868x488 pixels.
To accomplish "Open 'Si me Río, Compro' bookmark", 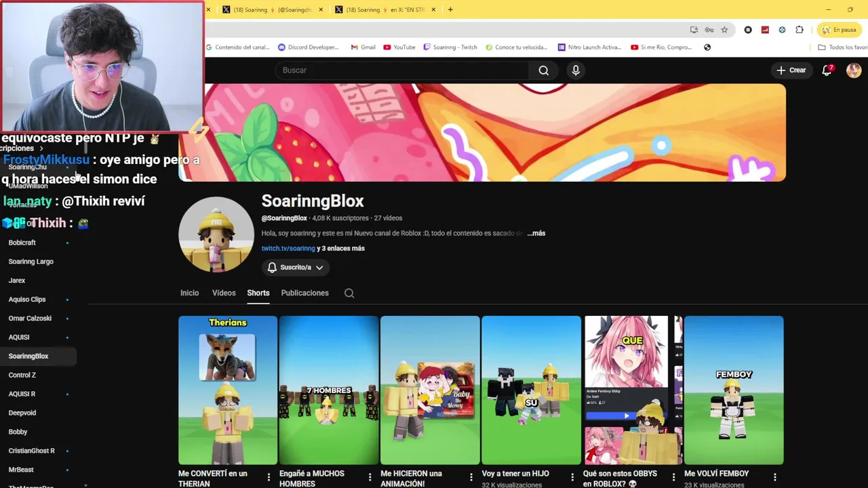I will (662, 47).
